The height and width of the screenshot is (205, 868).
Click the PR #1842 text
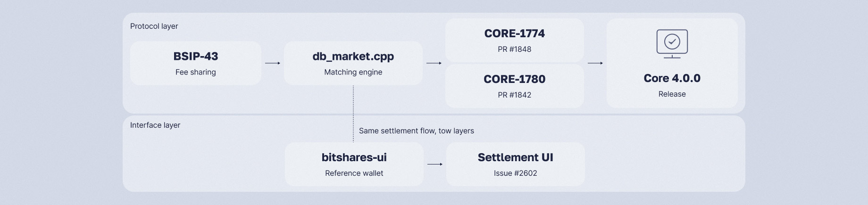coord(514,95)
